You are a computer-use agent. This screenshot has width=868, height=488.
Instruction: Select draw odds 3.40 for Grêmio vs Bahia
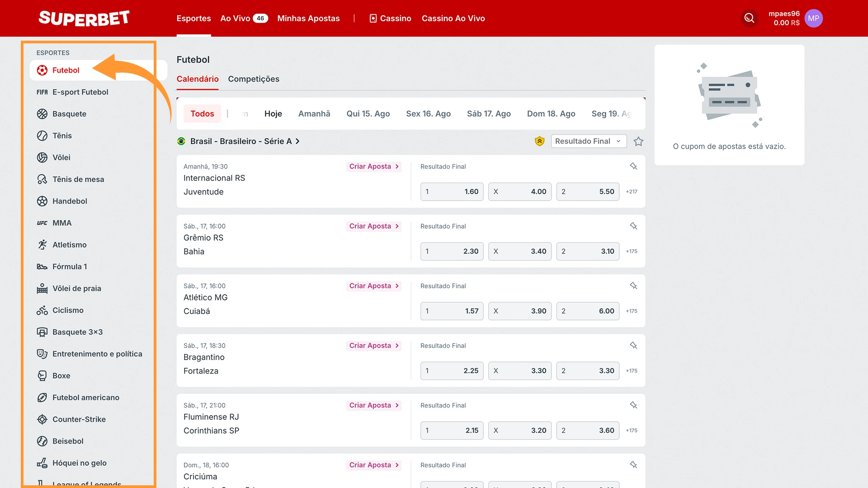point(520,251)
